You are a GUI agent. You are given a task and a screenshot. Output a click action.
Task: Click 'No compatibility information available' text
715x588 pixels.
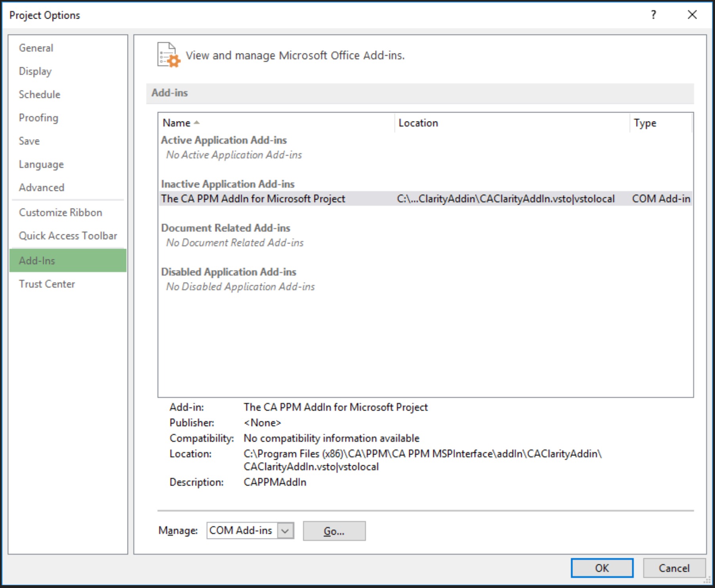pyautogui.click(x=332, y=438)
